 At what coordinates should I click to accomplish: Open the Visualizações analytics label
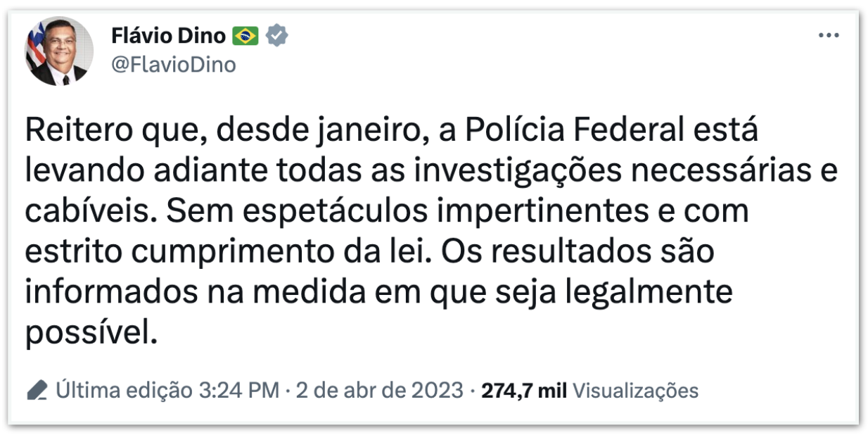pos(635,390)
